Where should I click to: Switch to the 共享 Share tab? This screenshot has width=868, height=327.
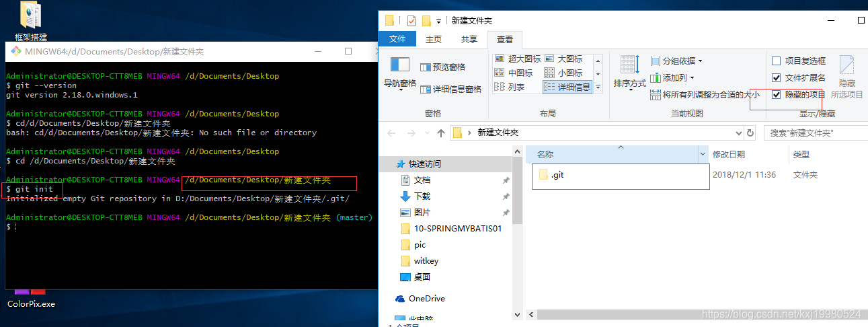469,39
